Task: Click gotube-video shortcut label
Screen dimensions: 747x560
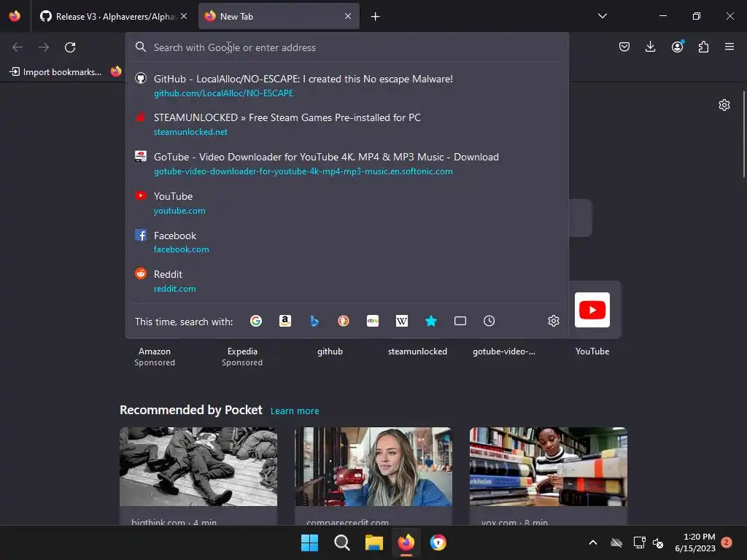Action: (504, 351)
